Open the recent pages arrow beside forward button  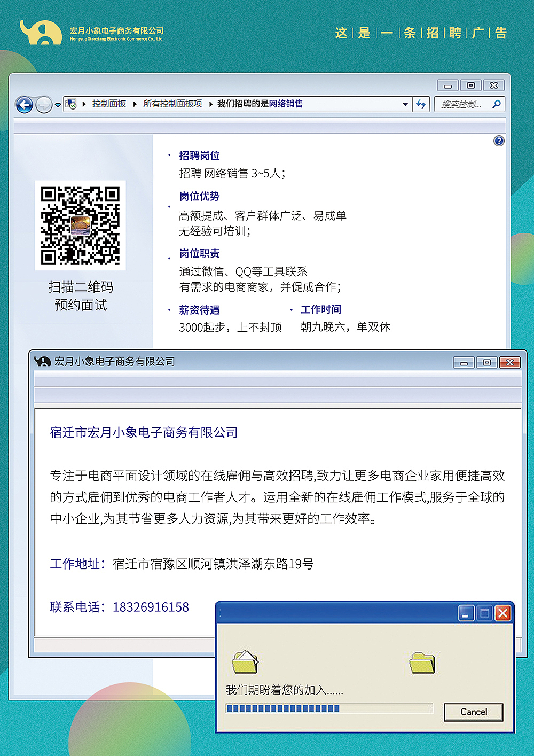(58, 105)
